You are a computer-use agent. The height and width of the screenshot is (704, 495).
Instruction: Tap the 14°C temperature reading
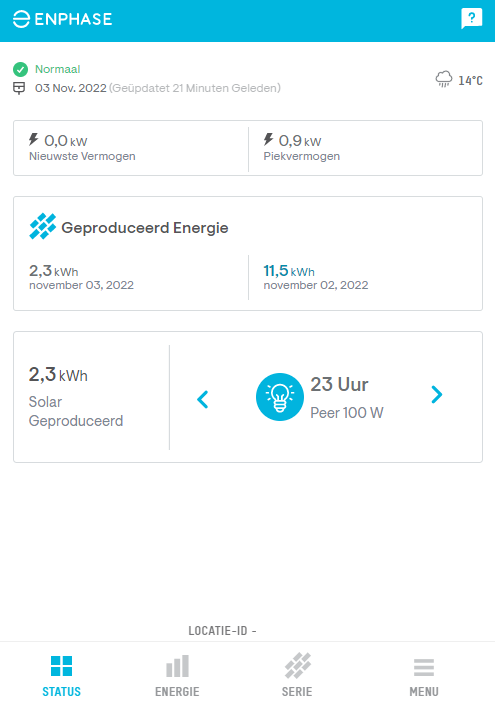470,80
